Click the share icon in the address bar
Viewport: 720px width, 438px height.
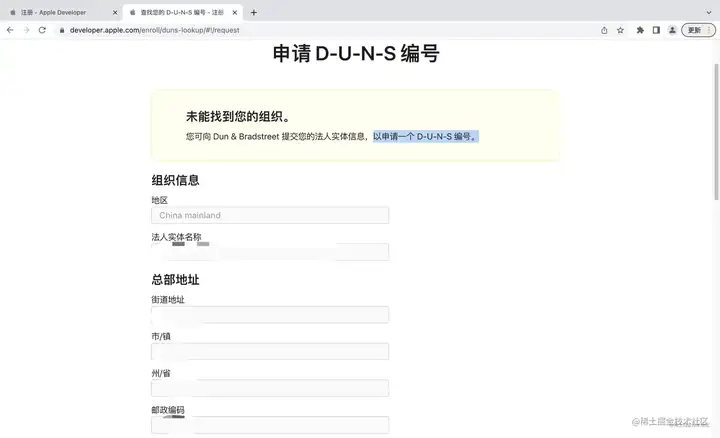point(604,30)
